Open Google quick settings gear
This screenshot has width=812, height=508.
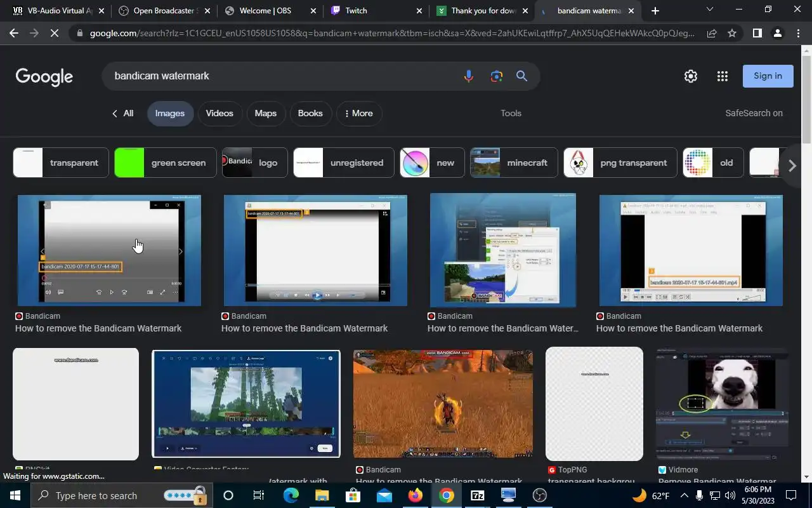pos(691,76)
